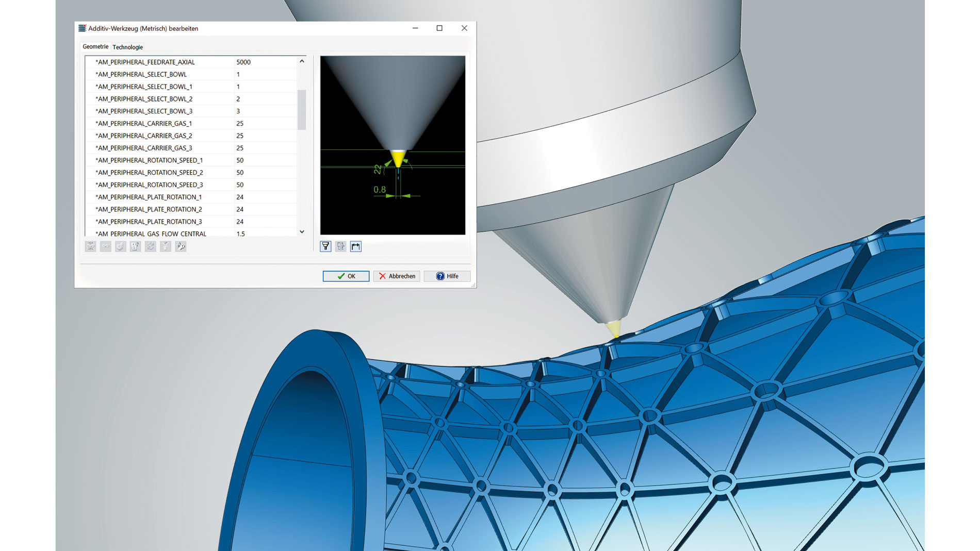Toggle the dimension display icon under the preview
This screenshot has width=980, height=551.
[x=356, y=246]
